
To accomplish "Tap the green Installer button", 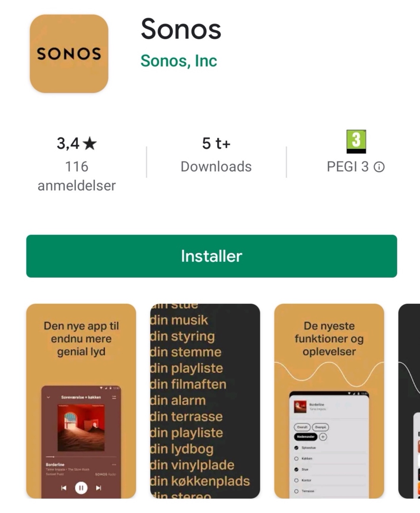I will pyautogui.click(x=212, y=256).
